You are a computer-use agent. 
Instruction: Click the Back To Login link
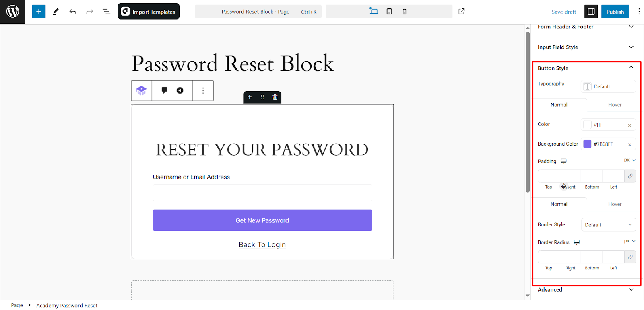(262, 245)
